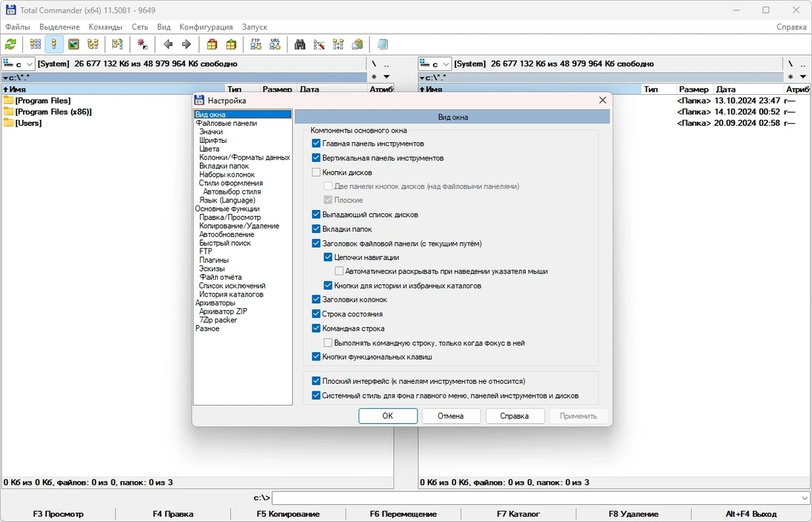Toggle the 'Заголовки колонок' checkbox
Viewport: 812px width, 522px height.
[x=316, y=299]
